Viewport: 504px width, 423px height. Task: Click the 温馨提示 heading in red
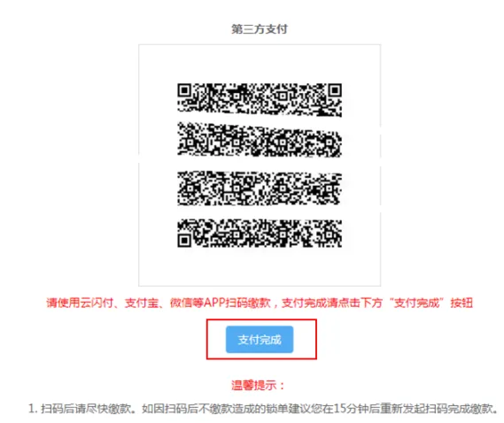tap(258, 385)
